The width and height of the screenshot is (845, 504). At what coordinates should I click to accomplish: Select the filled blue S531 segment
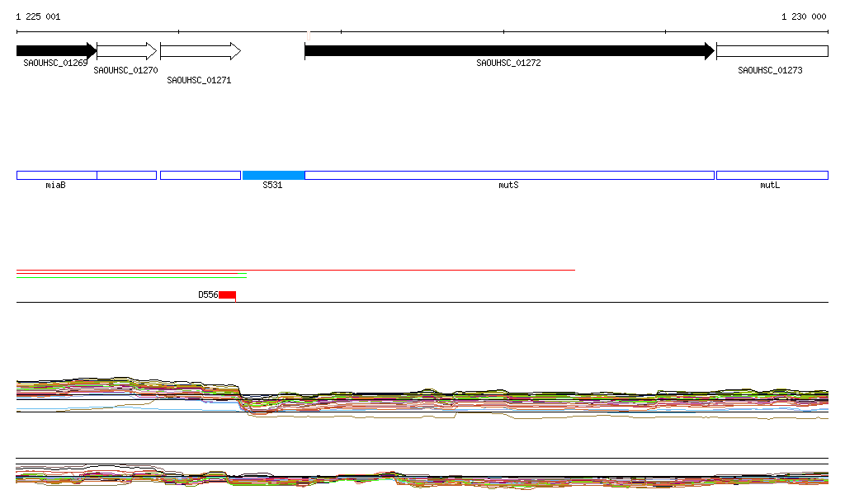point(274,175)
